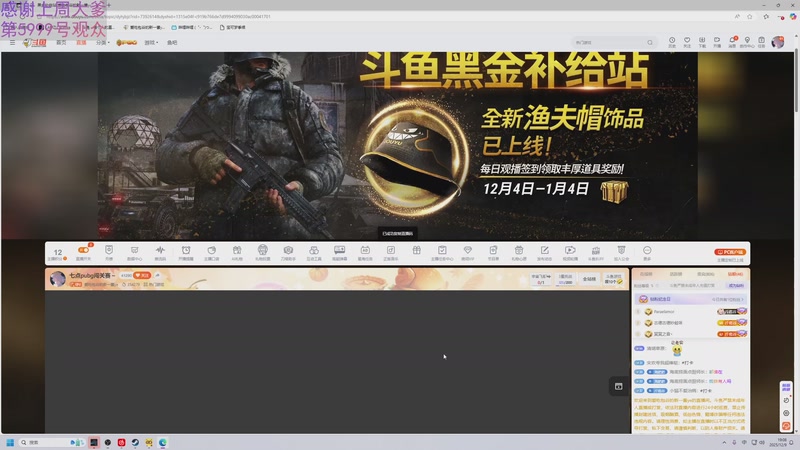Click the orange heart 关注 follow button

coord(142,276)
